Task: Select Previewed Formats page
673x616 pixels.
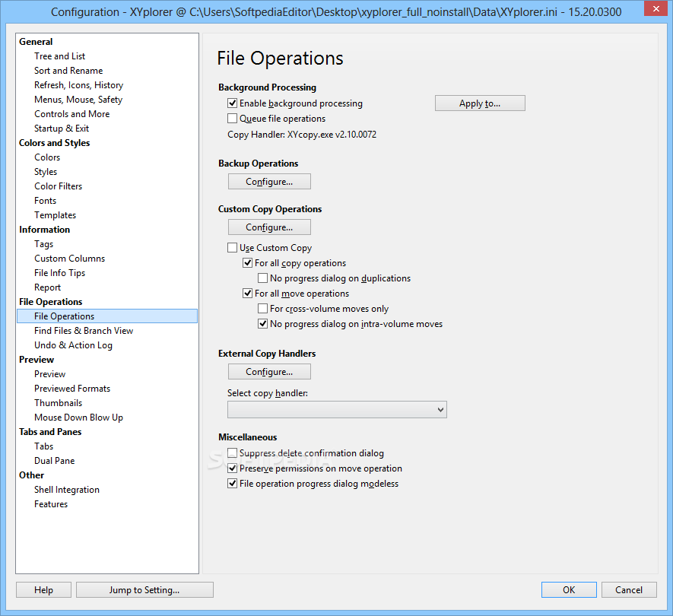Action: point(72,389)
